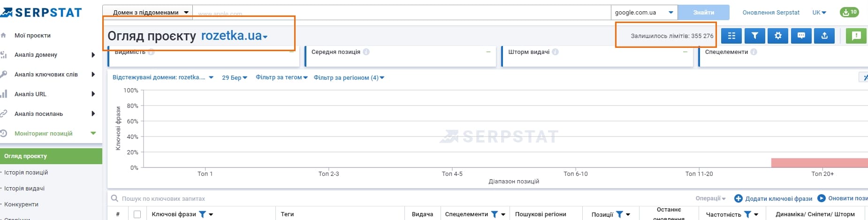Click the export upload toolbar button
Viewport: 868px width, 220px height.
click(x=824, y=36)
